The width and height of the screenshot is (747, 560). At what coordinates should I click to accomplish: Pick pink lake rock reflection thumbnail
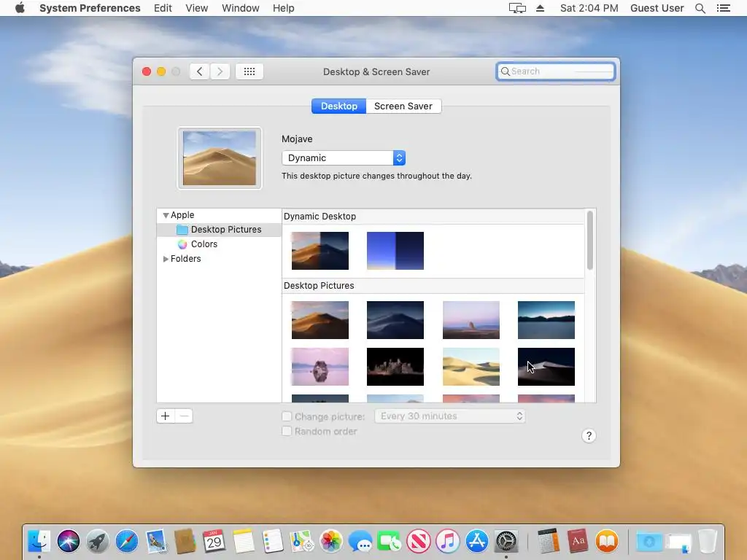pyautogui.click(x=320, y=367)
